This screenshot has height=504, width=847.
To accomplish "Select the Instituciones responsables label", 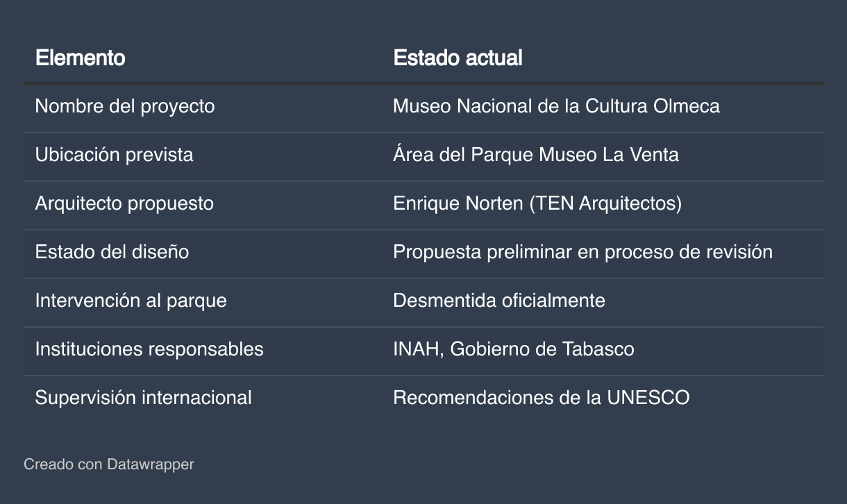I will (x=149, y=349).
